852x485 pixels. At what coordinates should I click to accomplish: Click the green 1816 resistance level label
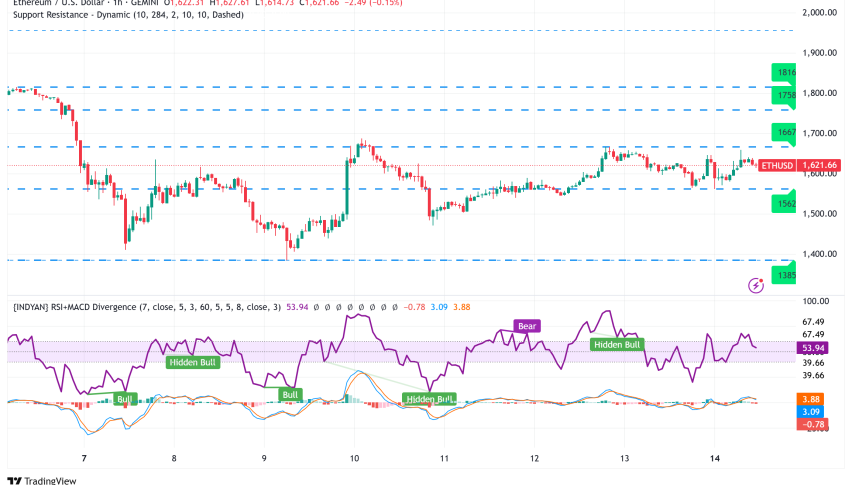click(784, 73)
